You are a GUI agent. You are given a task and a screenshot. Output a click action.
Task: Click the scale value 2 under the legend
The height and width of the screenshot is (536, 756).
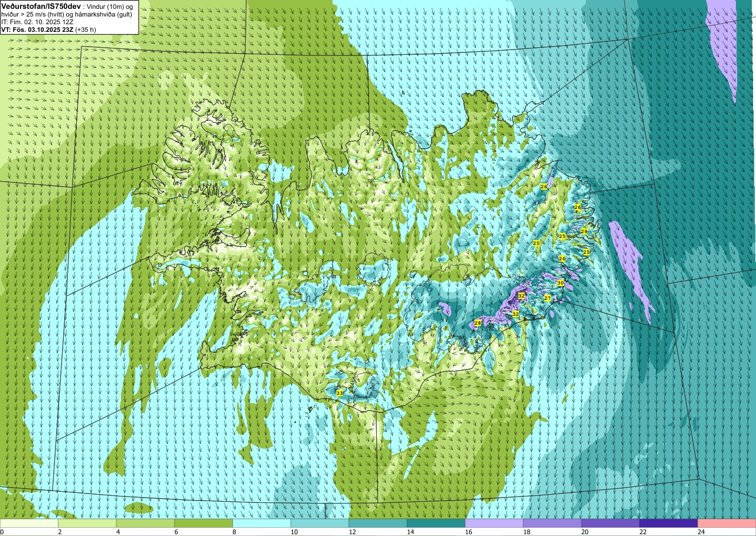pos(58,532)
